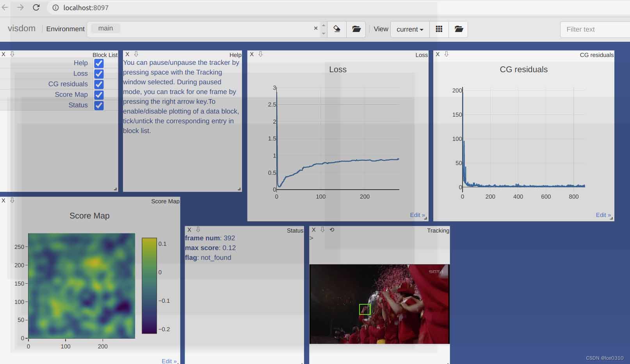Uncheck the Help checkbox in Block List
630x364 pixels.
pos(99,63)
